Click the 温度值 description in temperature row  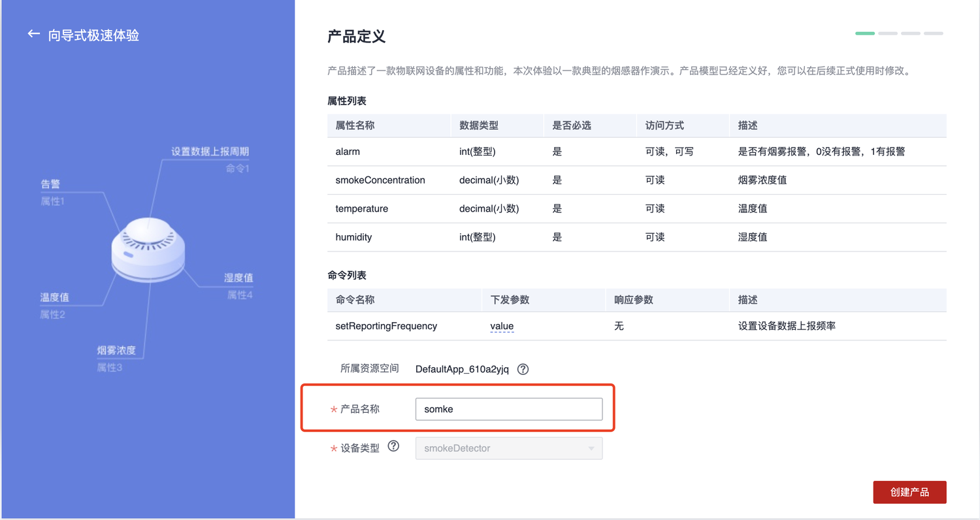(x=753, y=208)
